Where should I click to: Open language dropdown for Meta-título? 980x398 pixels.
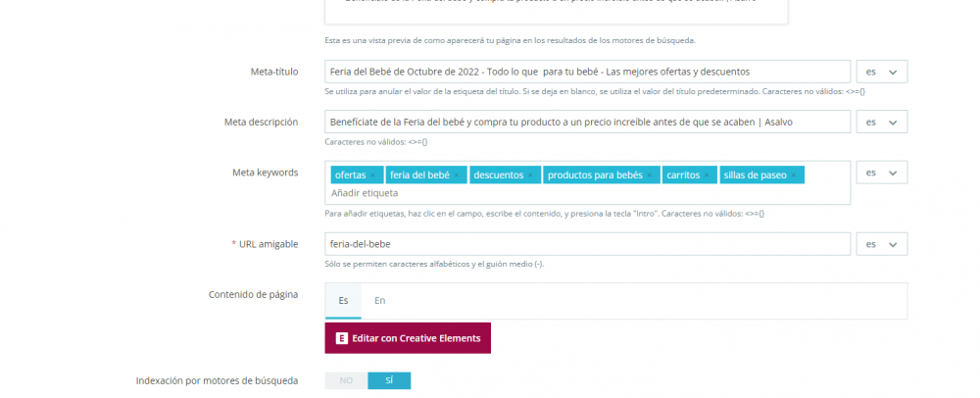[x=881, y=72]
